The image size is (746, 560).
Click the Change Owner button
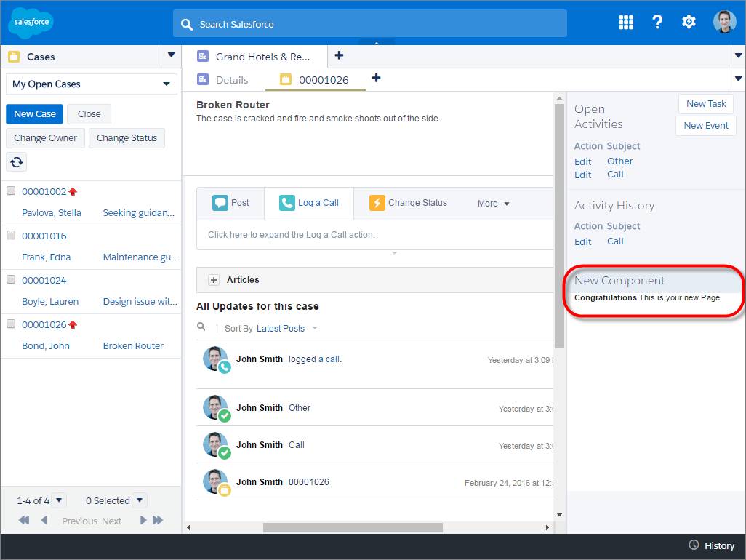click(45, 138)
